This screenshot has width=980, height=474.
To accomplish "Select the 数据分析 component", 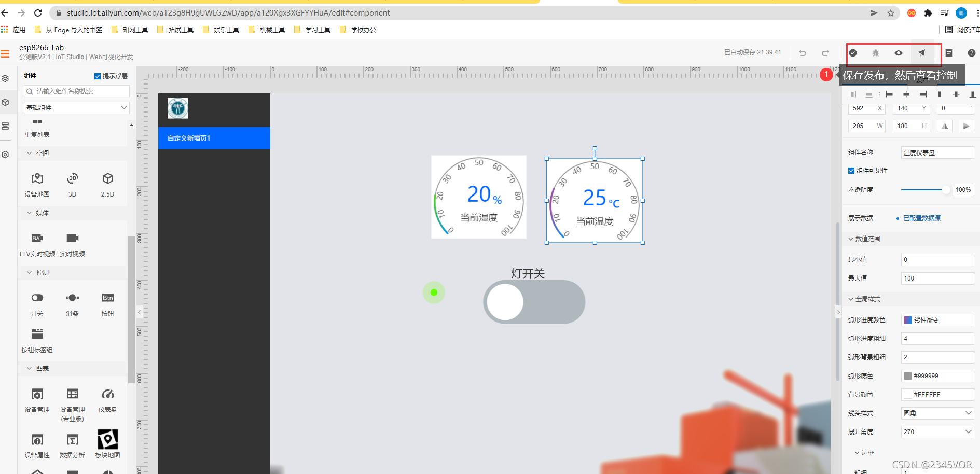I will pos(73,446).
